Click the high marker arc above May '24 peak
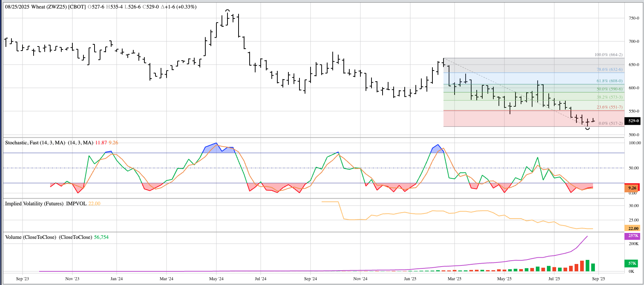Image resolution: width=644 pixels, height=285 pixels. (227, 10)
